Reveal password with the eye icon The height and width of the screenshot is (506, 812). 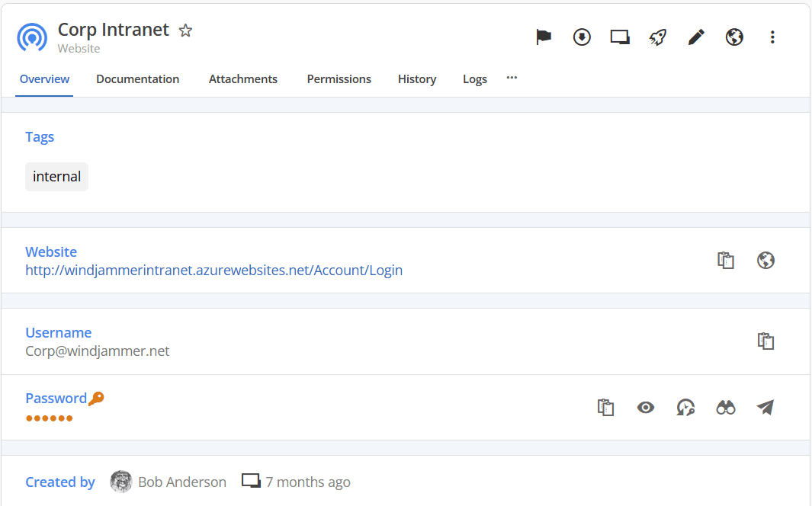coord(646,408)
